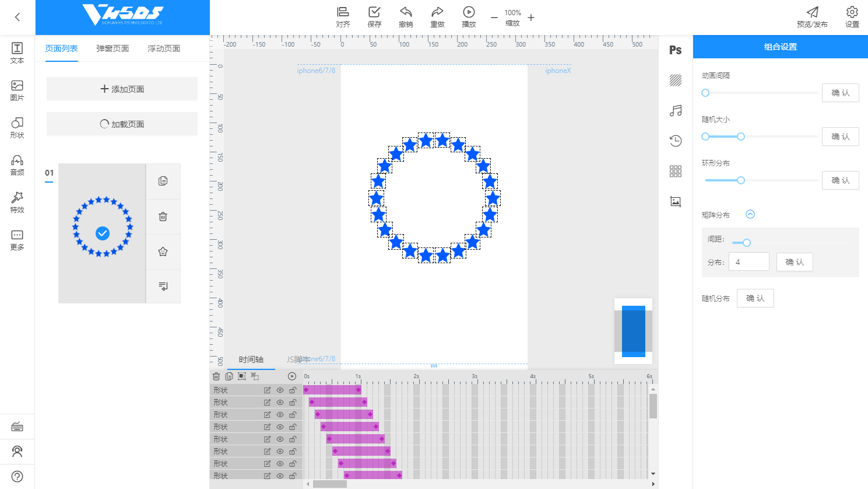Open the background hatch pattern icon
868x489 pixels.
tap(676, 81)
